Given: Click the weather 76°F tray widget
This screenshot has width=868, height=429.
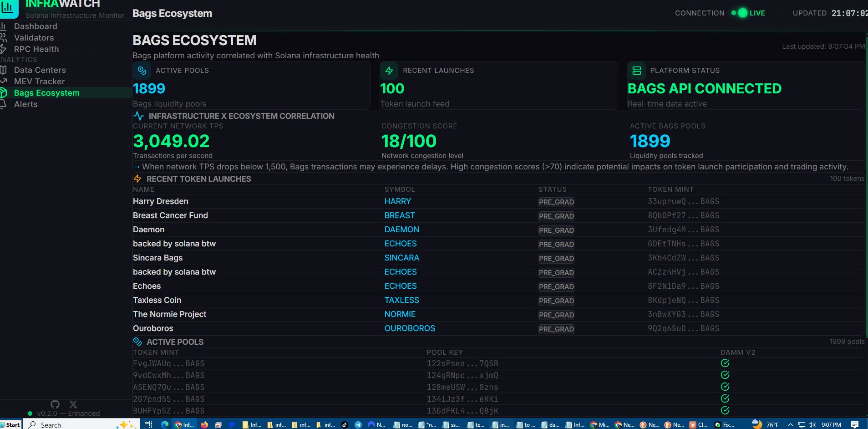Looking at the screenshot, I should coord(766,424).
